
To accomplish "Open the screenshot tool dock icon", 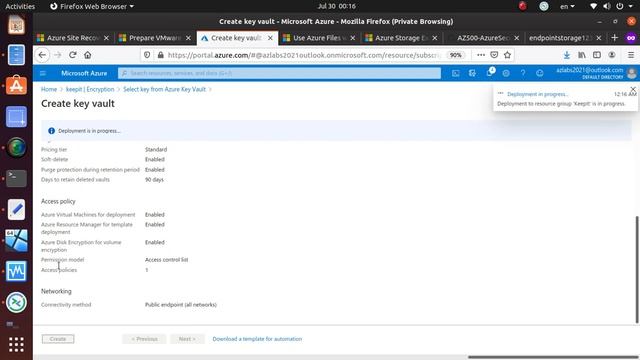I will tap(16, 117).
